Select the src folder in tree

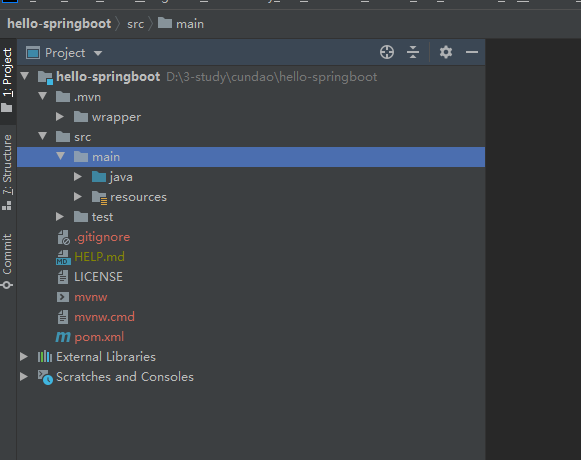(x=83, y=137)
